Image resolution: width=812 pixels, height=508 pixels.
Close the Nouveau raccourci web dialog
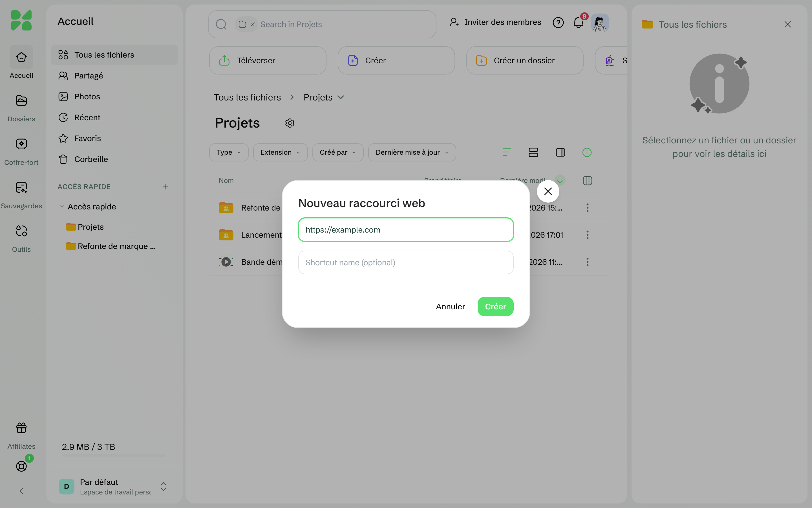coord(548,191)
